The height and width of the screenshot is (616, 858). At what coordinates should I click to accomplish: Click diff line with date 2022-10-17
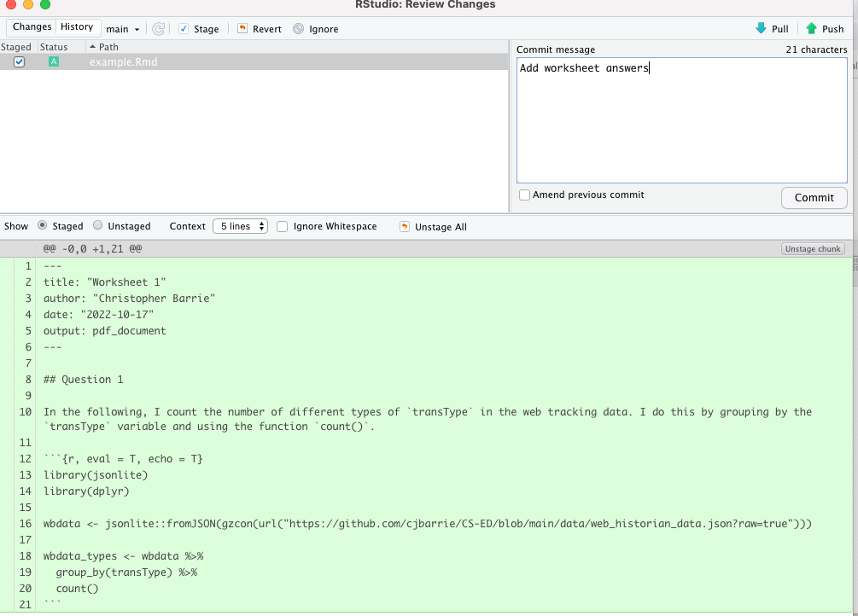[x=98, y=315]
